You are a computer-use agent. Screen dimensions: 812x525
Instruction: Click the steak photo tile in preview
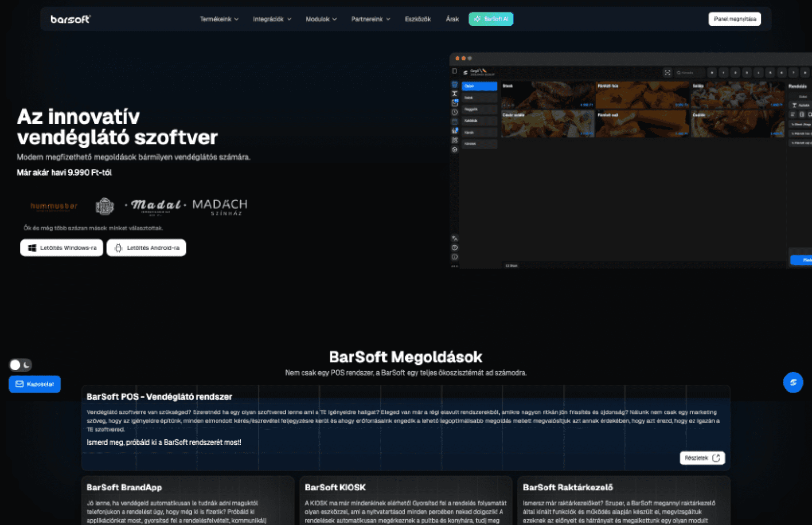coord(548,95)
